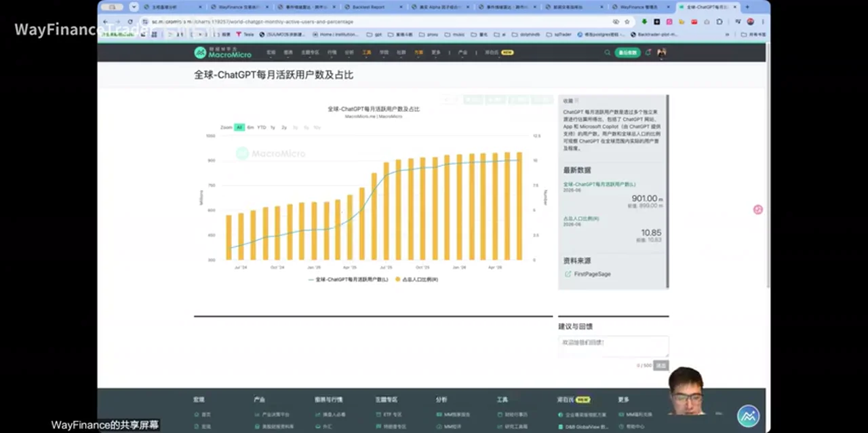868x433 pixels.
Task: Open the 深百氏 NEW navigation item
Action: point(498,52)
